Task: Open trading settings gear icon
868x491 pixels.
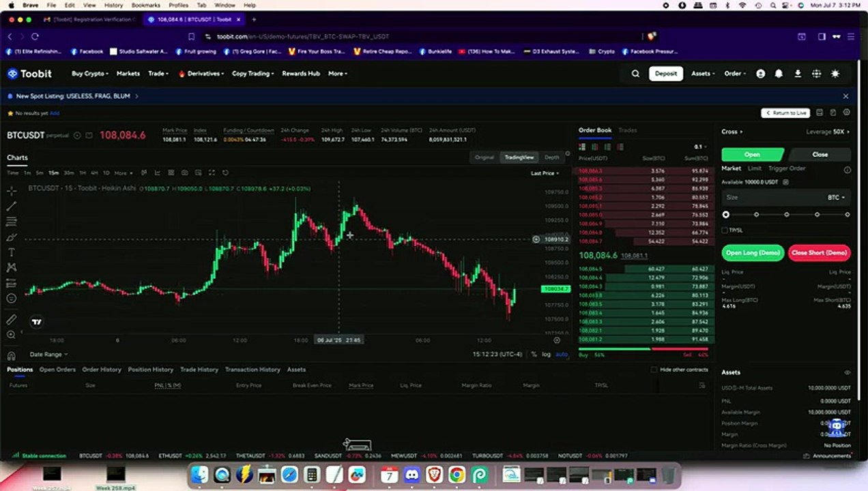Action: [x=847, y=113]
